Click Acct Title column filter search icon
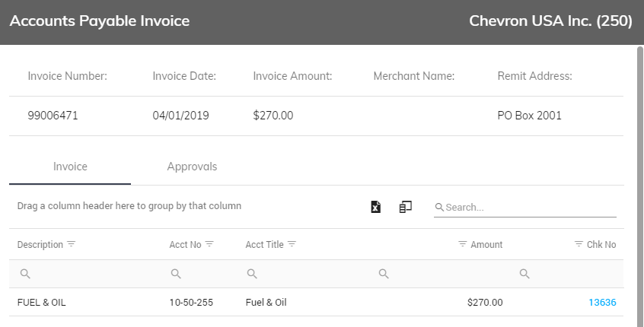Screen dimensions: 644x327 coord(252,274)
